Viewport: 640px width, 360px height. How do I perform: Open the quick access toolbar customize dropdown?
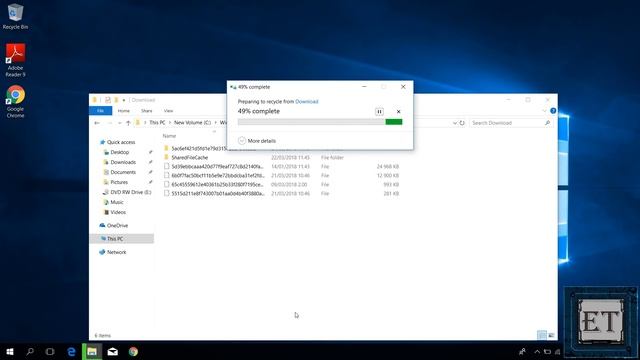124,100
